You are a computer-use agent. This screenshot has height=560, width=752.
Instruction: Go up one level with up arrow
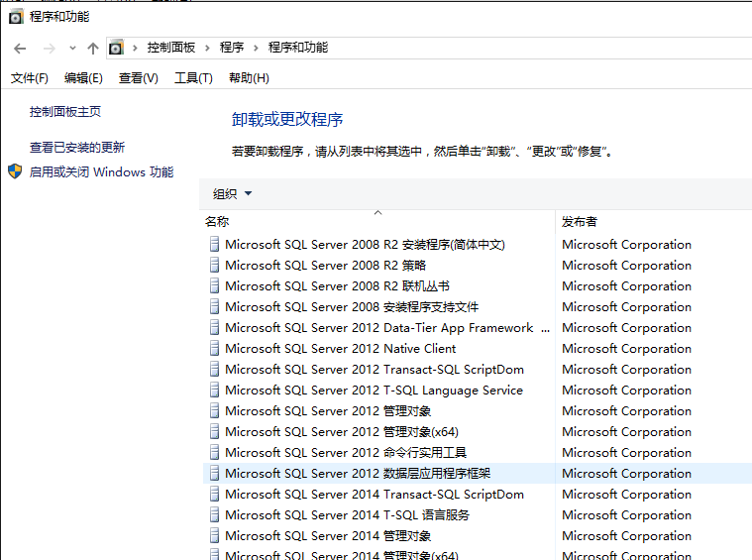[93, 48]
